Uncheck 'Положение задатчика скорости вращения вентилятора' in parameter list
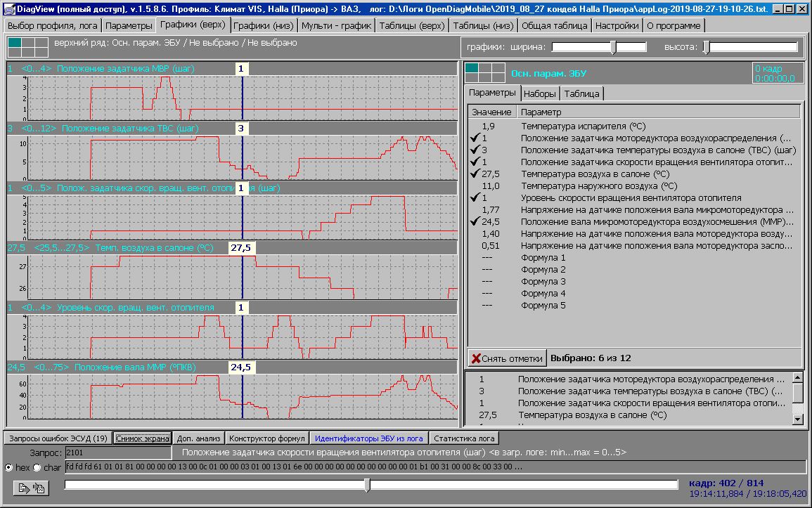The image size is (812, 508). tap(475, 162)
